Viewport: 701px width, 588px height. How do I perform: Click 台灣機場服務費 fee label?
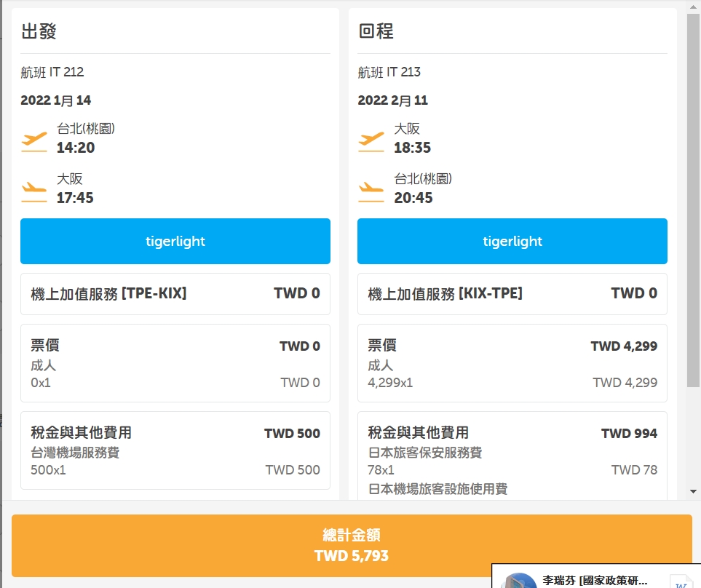click(x=75, y=452)
